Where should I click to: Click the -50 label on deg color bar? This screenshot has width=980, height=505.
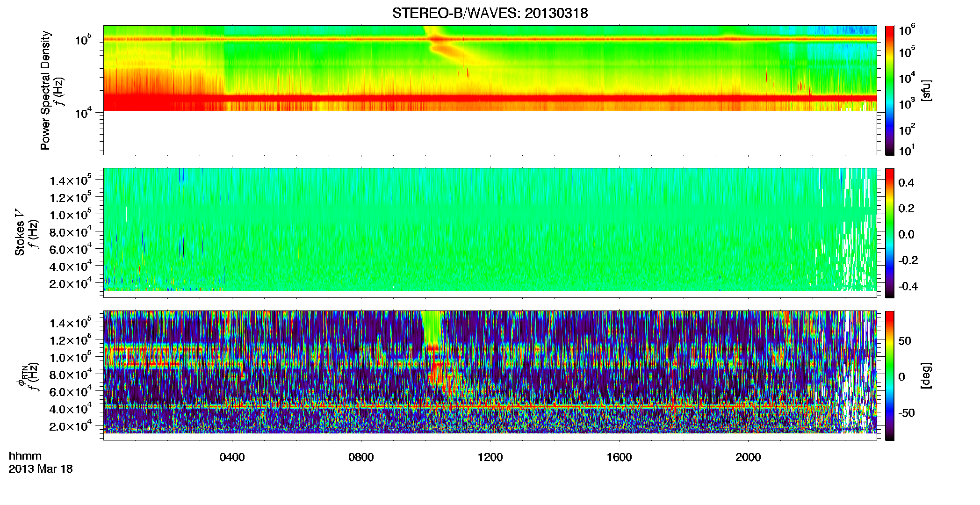click(907, 413)
